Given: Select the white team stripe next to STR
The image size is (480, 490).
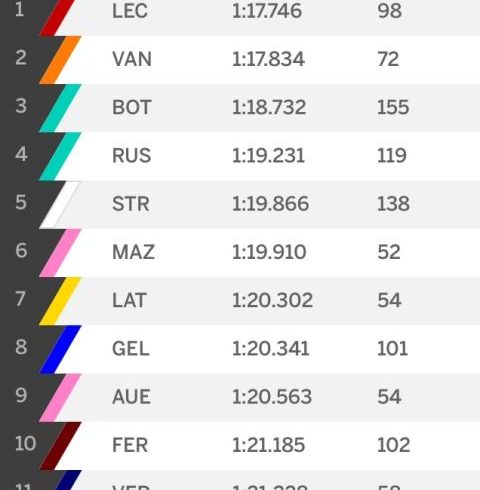Looking at the screenshot, I should click(x=60, y=205).
